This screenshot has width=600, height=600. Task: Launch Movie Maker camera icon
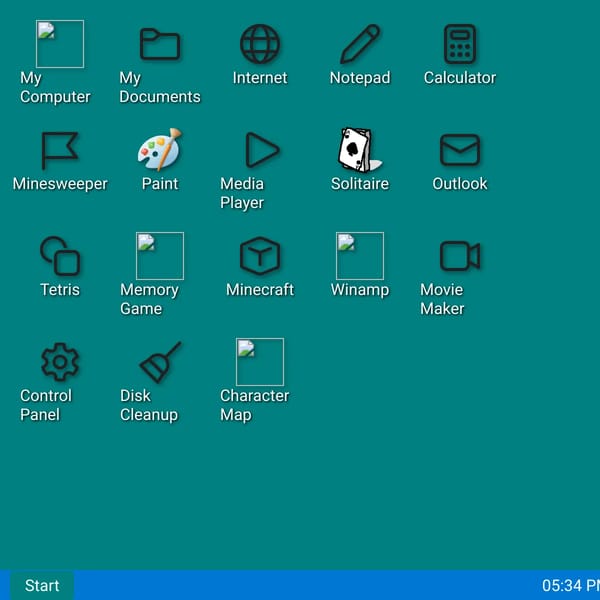point(460,256)
